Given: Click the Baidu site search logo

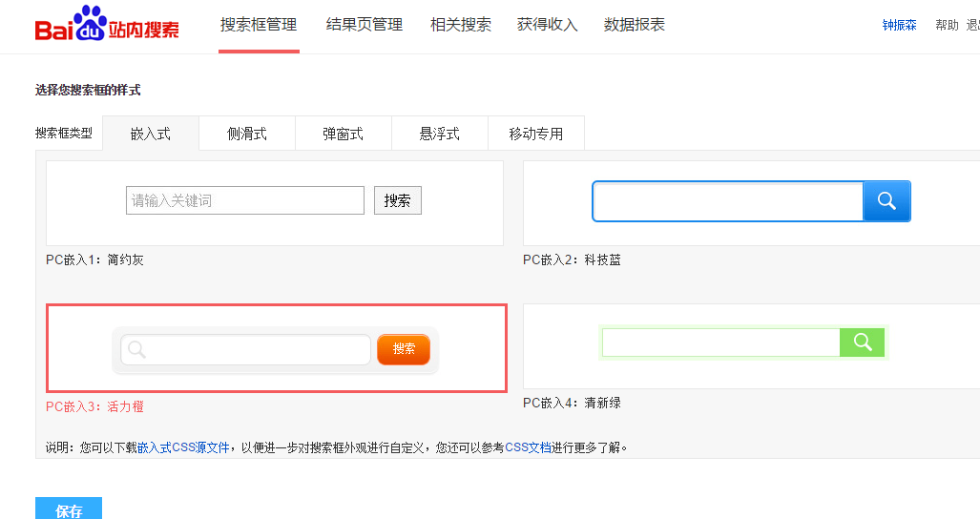Looking at the screenshot, I should [x=107, y=25].
